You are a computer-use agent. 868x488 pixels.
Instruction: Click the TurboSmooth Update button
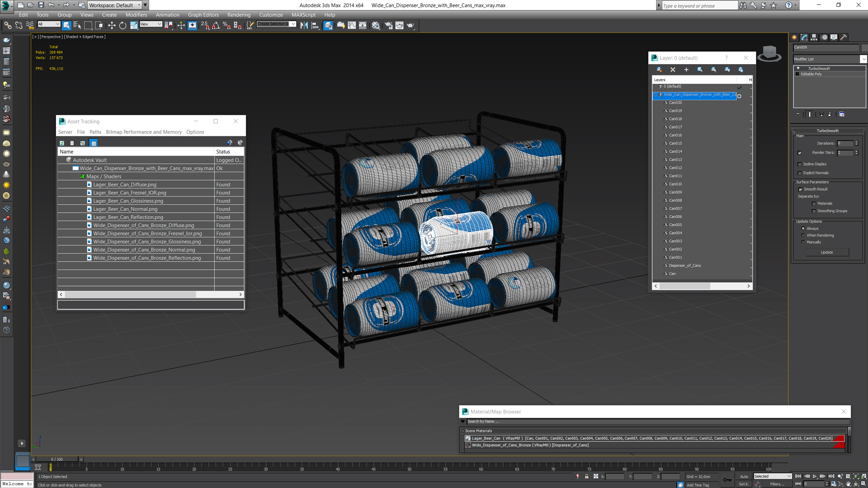point(826,253)
